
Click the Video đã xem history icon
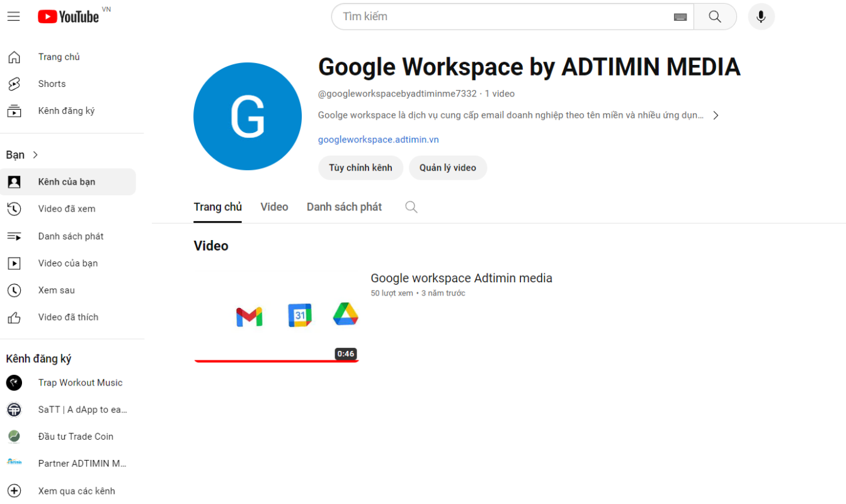point(14,209)
